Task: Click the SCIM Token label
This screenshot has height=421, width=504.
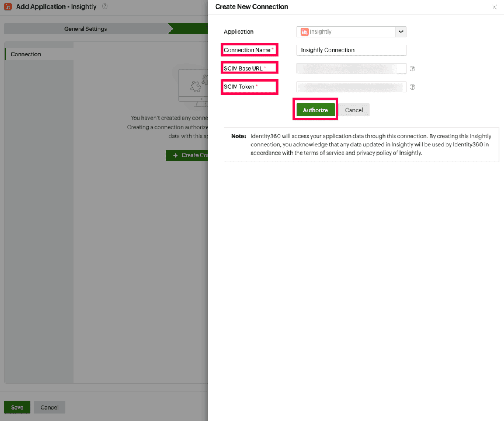Action: pyautogui.click(x=239, y=87)
